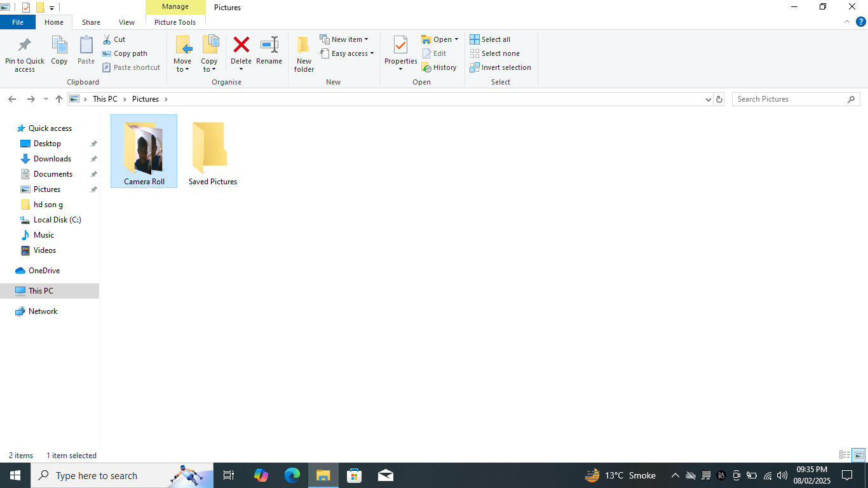This screenshot has width=868, height=488.
Task: Click the Delete icon in ribbon
Action: [x=241, y=46]
